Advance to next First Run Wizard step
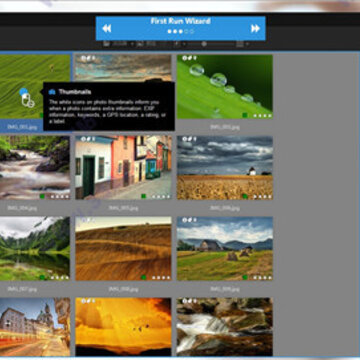The height and width of the screenshot is (360, 360). (x=255, y=29)
